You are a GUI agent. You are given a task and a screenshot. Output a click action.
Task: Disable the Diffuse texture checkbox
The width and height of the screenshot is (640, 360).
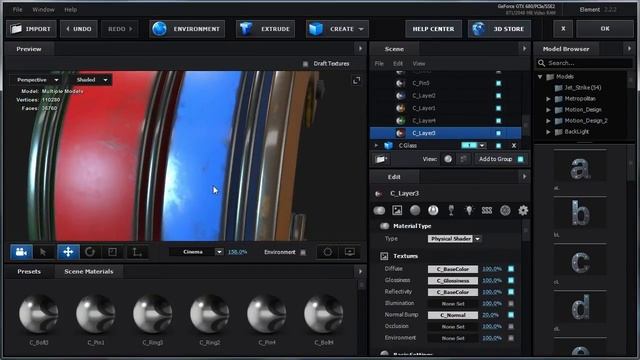tap(511, 269)
